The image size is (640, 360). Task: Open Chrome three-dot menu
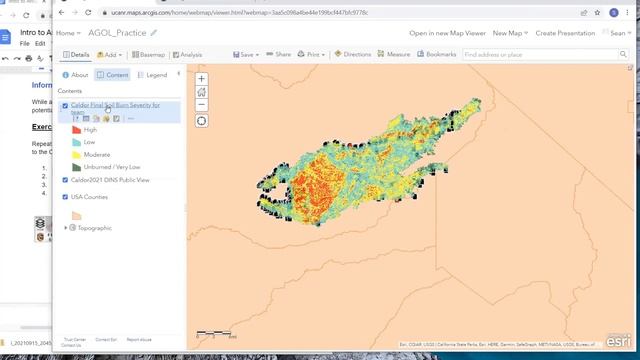click(627, 13)
